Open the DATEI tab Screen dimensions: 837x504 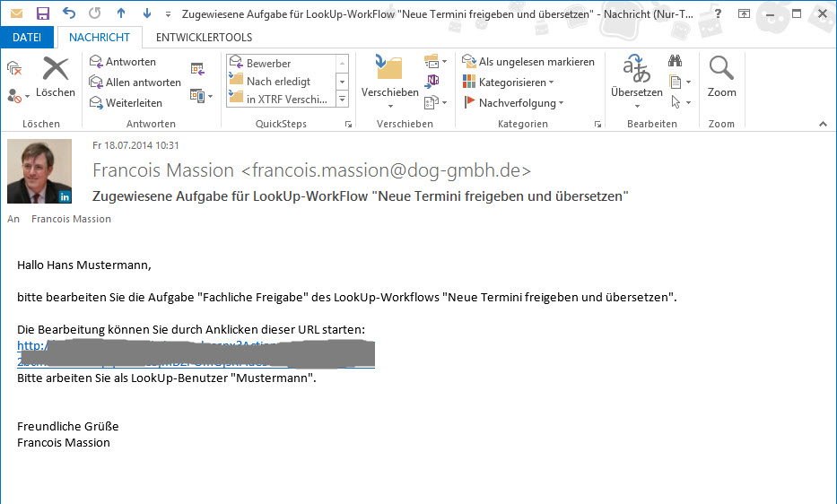pos(27,38)
